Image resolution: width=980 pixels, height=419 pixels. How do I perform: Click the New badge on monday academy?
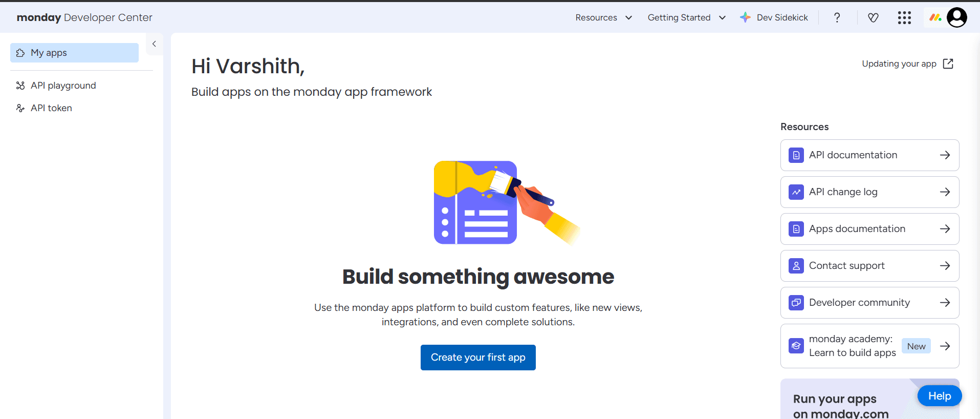[x=916, y=346]
